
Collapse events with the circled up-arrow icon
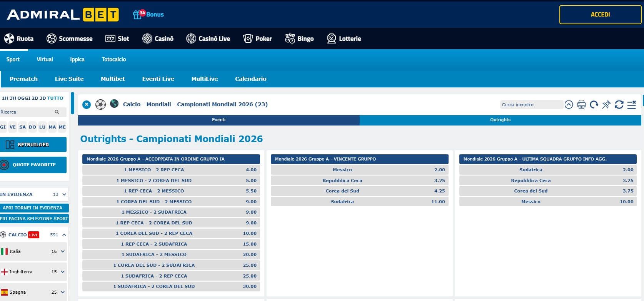pos(569,104)
